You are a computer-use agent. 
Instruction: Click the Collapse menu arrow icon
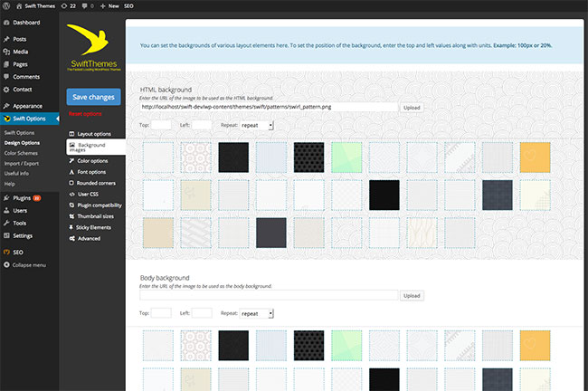[x=6, y=265]
